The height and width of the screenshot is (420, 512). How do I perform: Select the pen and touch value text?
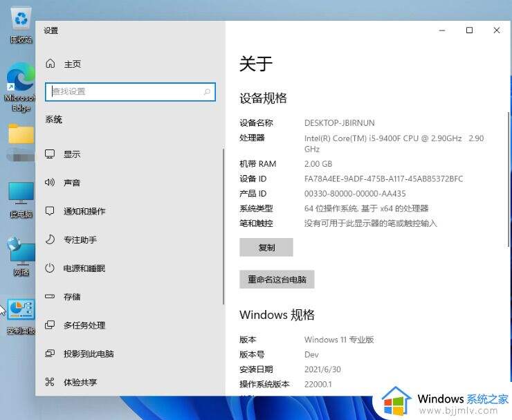click(x=371, y=223)
